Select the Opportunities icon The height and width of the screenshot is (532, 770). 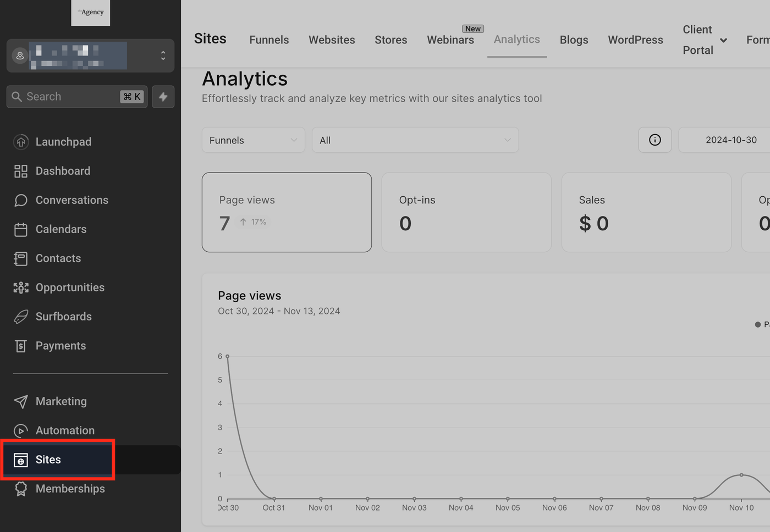click(x=21, y=287)
